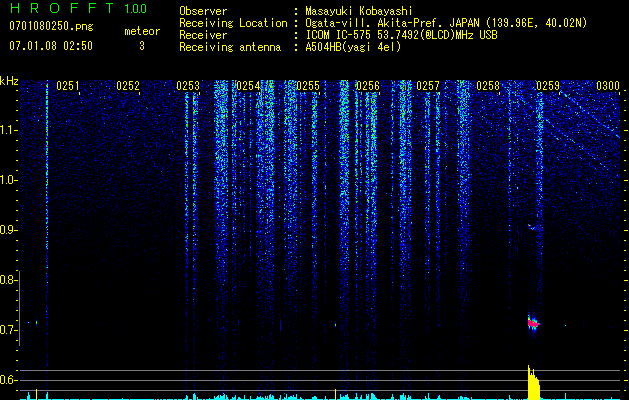Click the small echo near 0.9 kHz before 0259

pyautogui.click(x=532, y=227)
